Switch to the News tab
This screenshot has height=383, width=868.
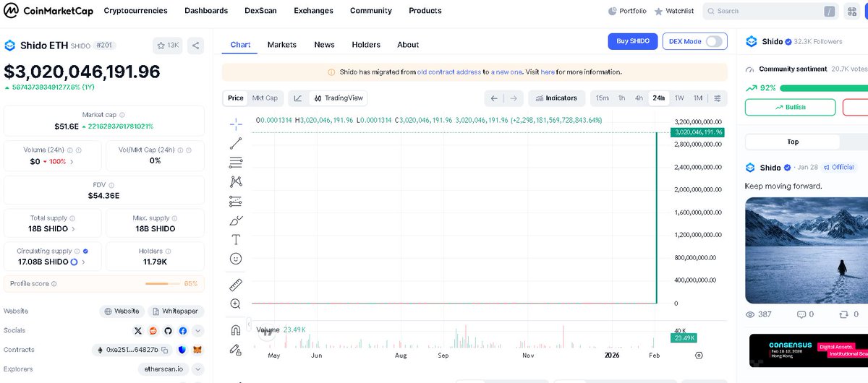tap(324, 45)
